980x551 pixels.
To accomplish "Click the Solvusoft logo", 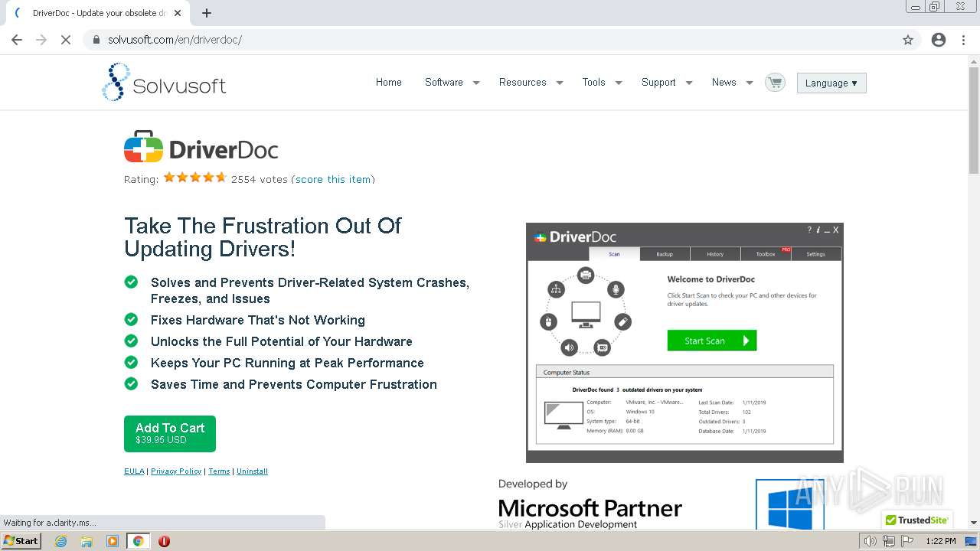I will (164, 83).
